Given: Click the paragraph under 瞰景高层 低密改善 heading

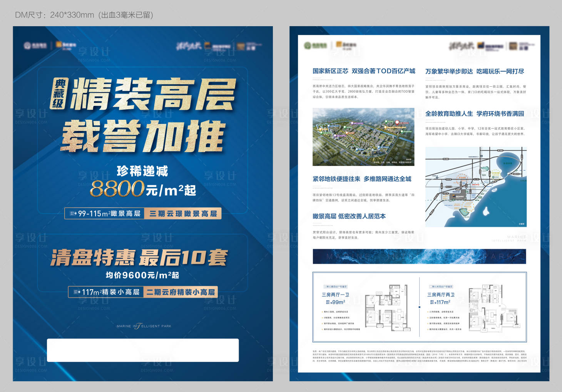Looking at the screenshot, I should [x=363, y=235].
